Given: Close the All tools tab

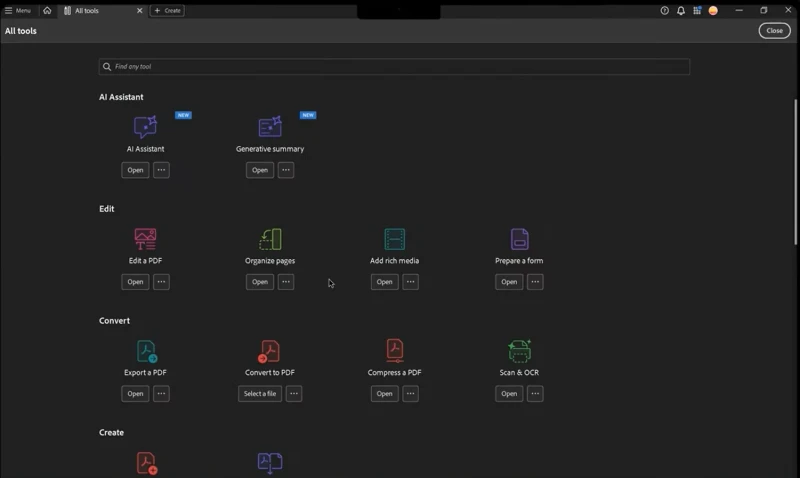Looking at the screenshot, I should (139, 10).
